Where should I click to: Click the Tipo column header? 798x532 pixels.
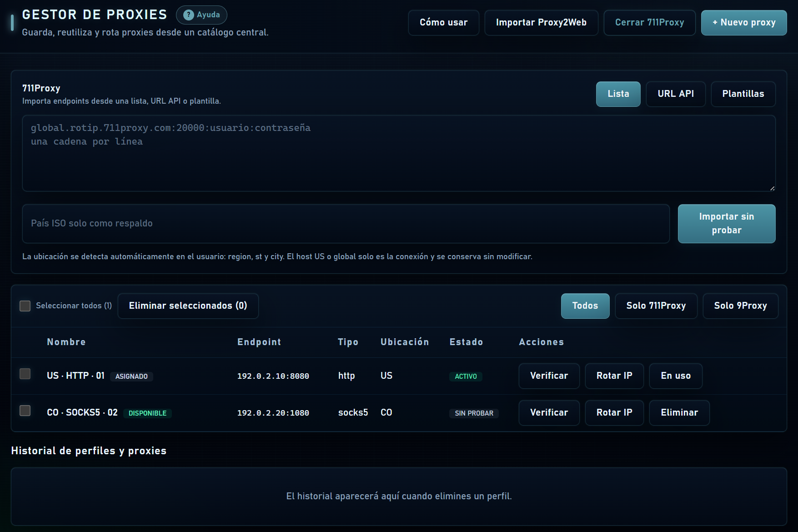348,342
